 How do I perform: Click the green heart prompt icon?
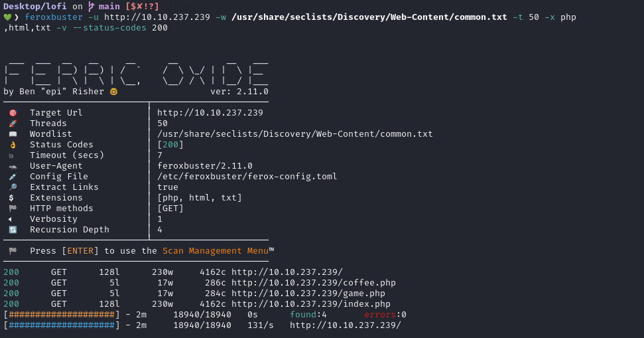click(x=7, y=17)
